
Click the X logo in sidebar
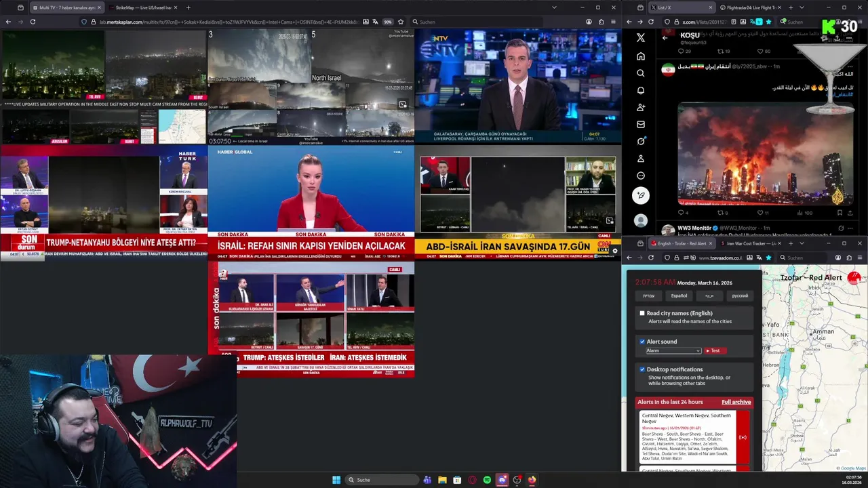(x=641, y=38)
